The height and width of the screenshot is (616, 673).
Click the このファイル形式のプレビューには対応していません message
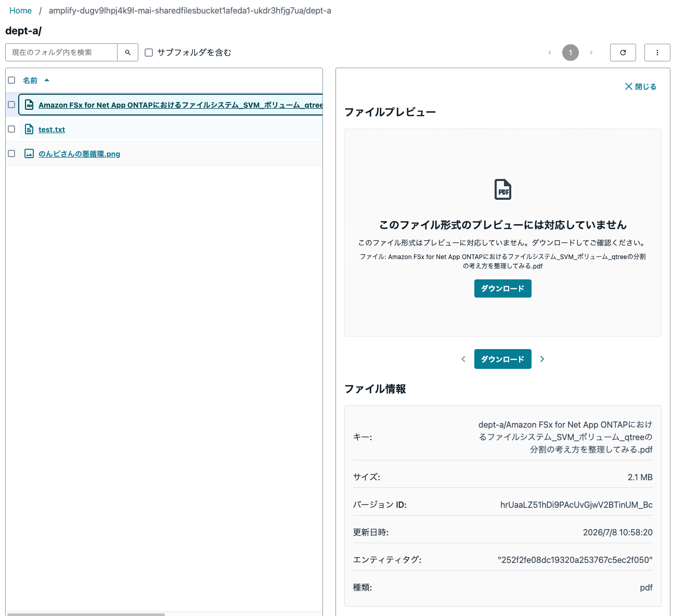pyautogui.click(x=503, y=225)
